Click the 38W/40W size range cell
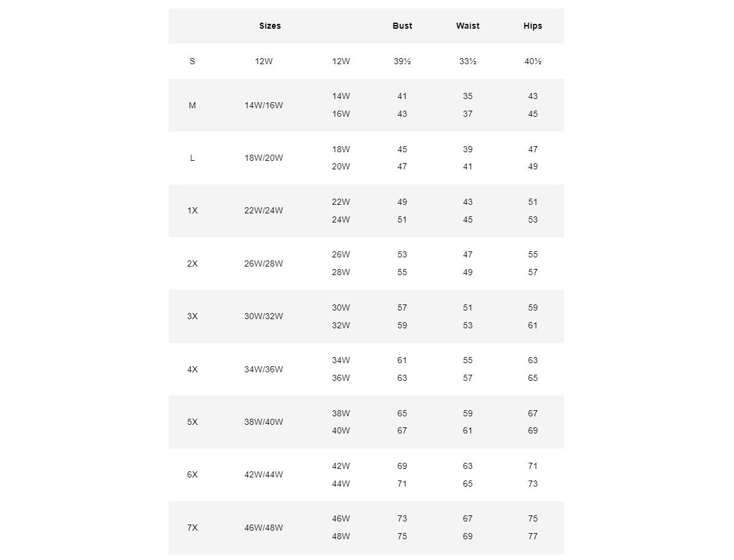Viewport: 734px width, 560px height. point(264,422)
